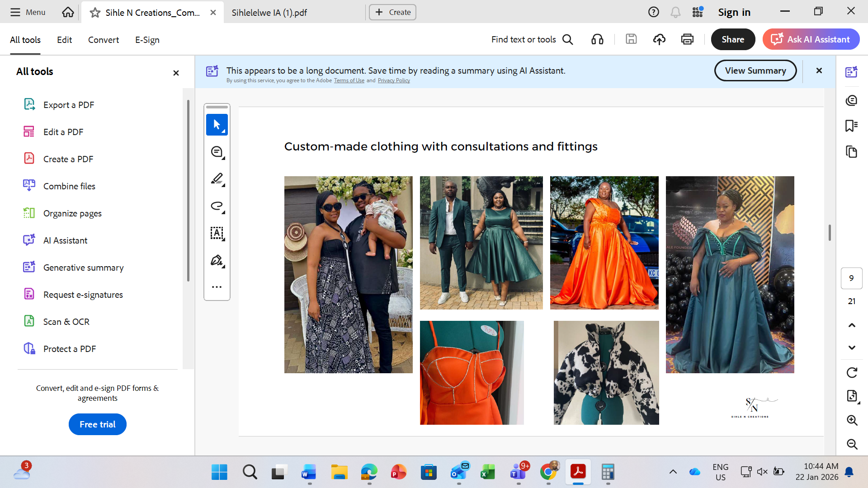Click the rotate page icon
Screen dimensions: 868x488
(852, 372)
